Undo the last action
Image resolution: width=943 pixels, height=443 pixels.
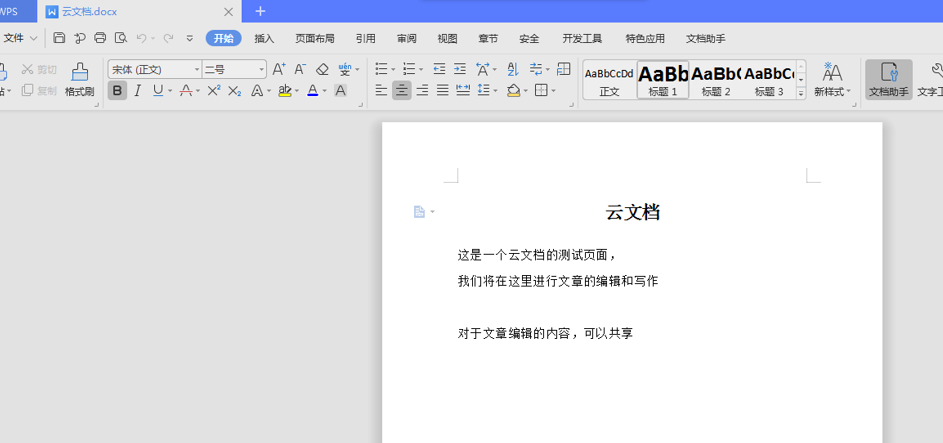(141, 38)
